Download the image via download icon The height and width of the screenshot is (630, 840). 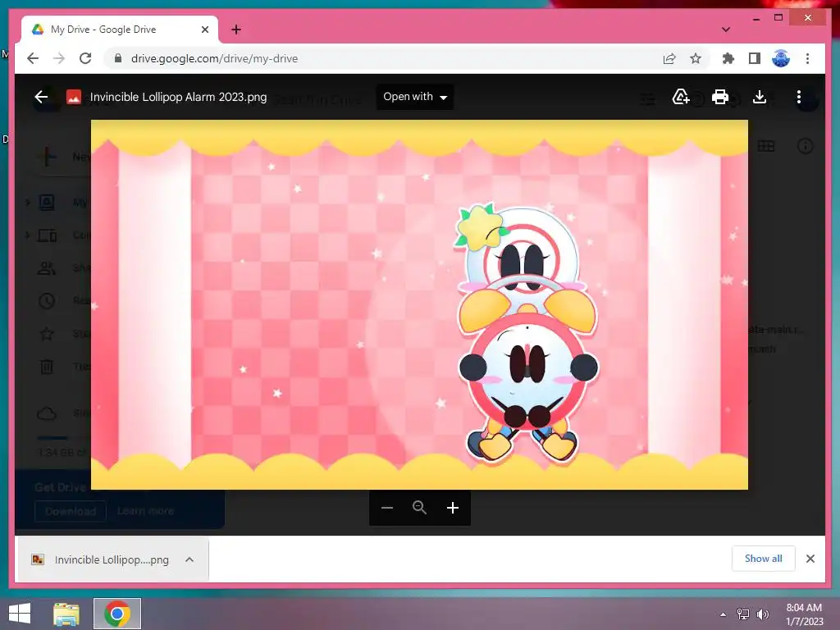point(759,97)
